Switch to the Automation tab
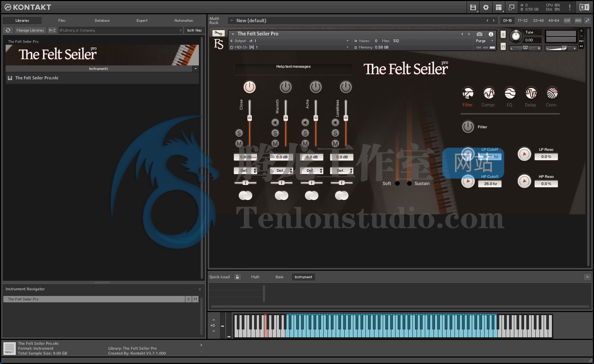 coord(184,21)
